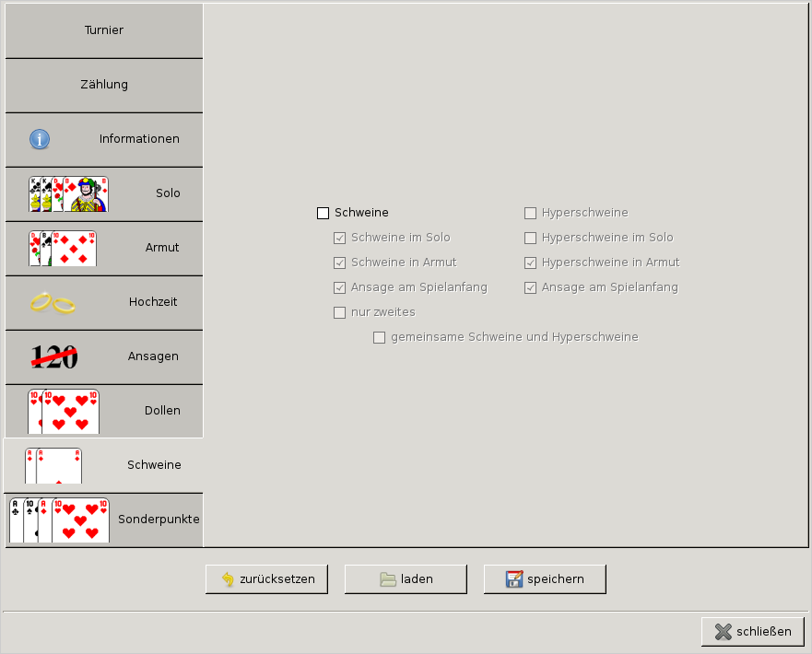Click the Sonderpunkte cards icon
This screenshot has width=812, height=654.
(x=60, y=520)
